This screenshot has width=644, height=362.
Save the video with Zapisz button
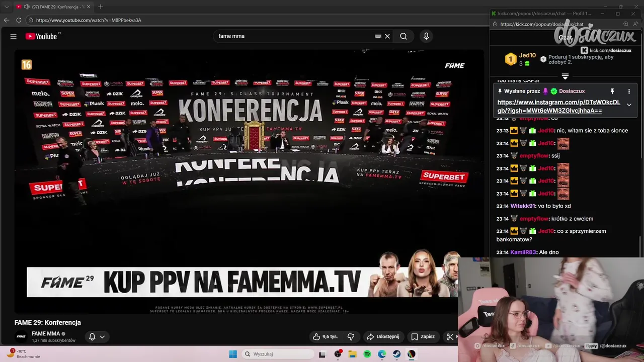click(x=423, y=337)
